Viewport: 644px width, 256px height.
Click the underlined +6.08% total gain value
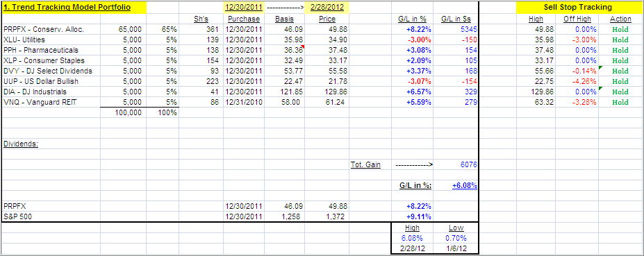(x=465, y=185)
